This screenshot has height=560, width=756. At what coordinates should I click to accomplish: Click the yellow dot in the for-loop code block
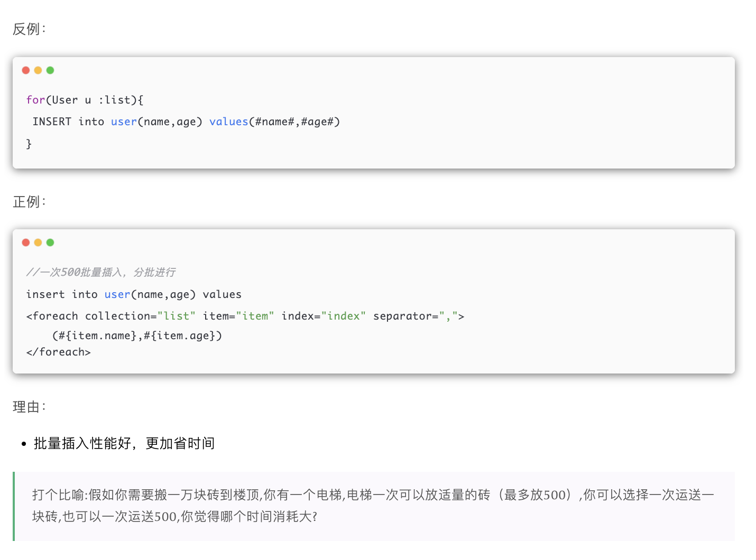point(38,70)
